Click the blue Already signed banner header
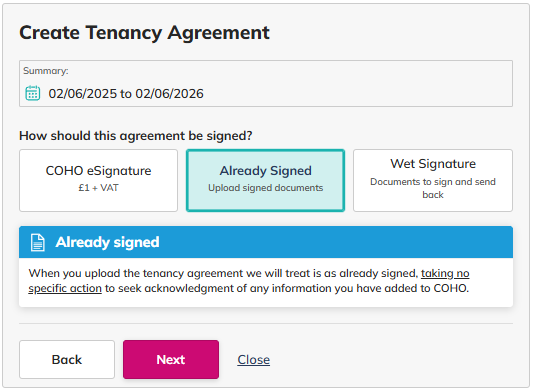The image size is (533, 391). [266, 242]
